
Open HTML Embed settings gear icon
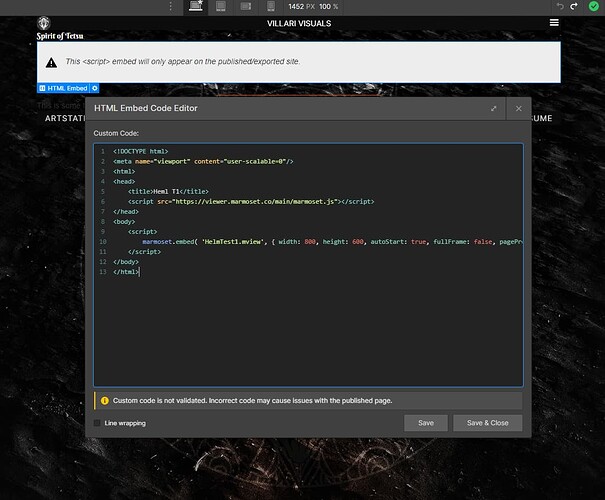95,88
